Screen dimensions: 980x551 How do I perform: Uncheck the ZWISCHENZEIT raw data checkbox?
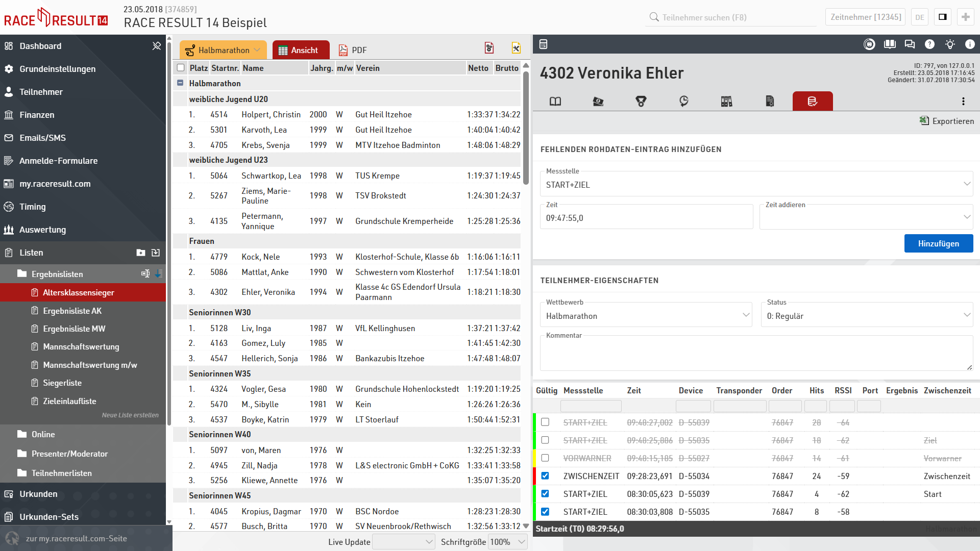[545, 476]
